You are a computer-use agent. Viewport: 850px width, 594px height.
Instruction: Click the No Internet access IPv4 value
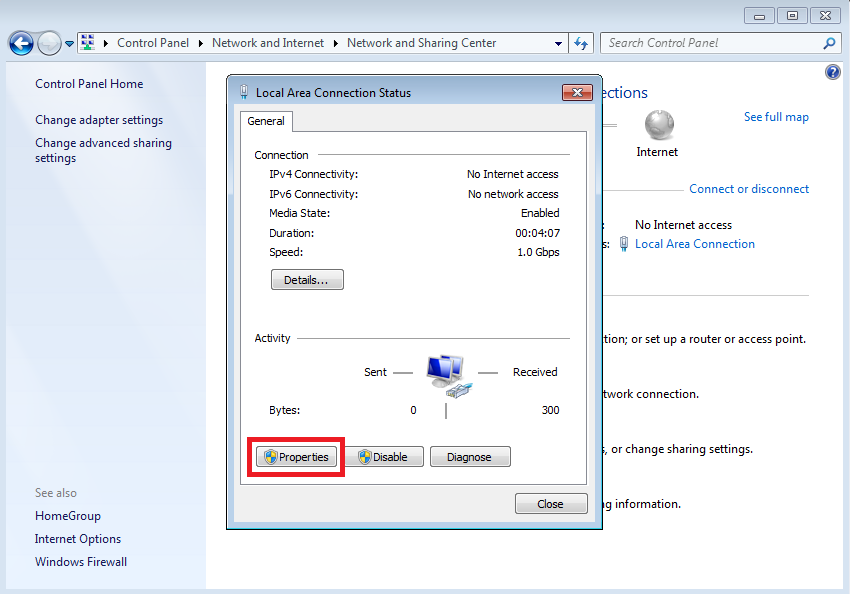click(512, 174)
